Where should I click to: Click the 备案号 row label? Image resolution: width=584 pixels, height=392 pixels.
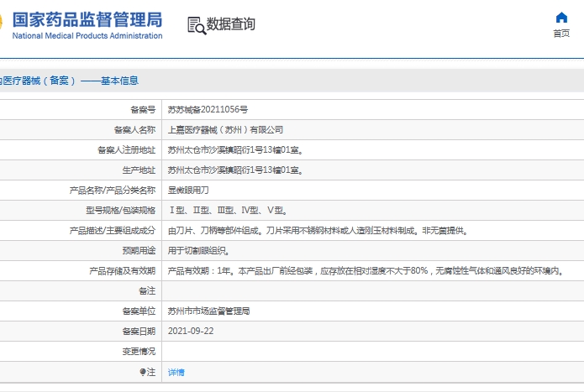(x=143, y=110)
